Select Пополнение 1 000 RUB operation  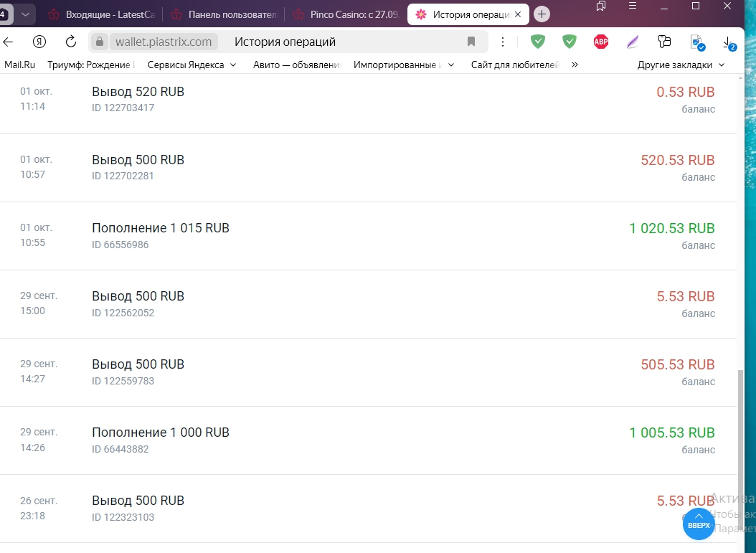pos(161,433)
